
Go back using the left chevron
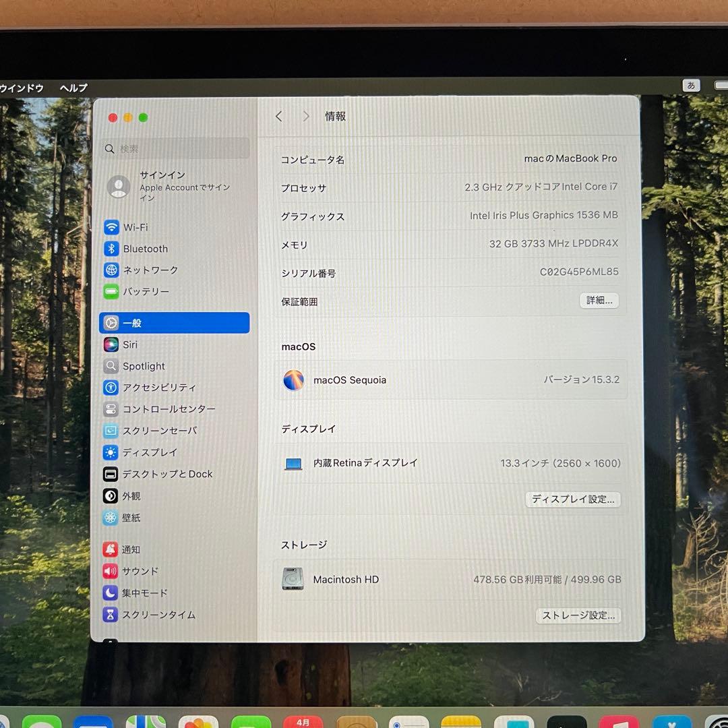coord(278,116)
